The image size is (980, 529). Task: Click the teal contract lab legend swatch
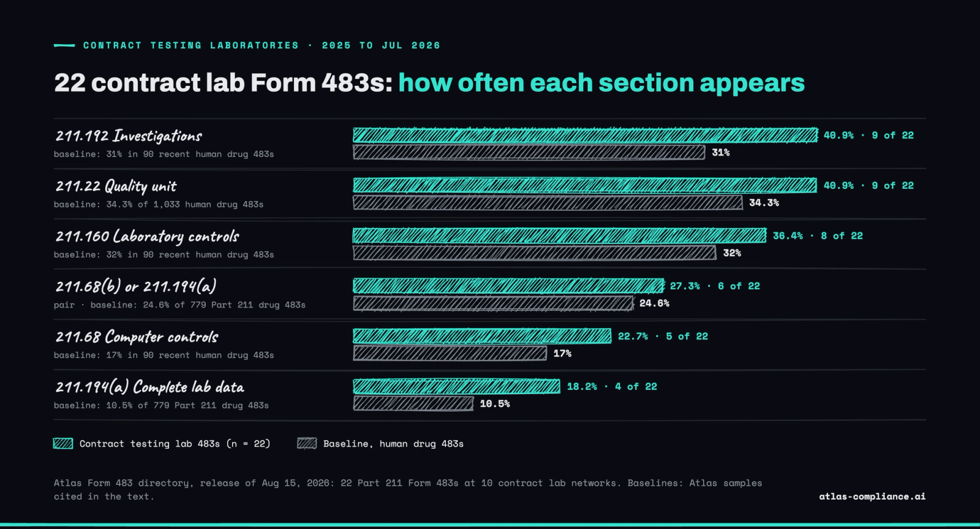(63, 444)
